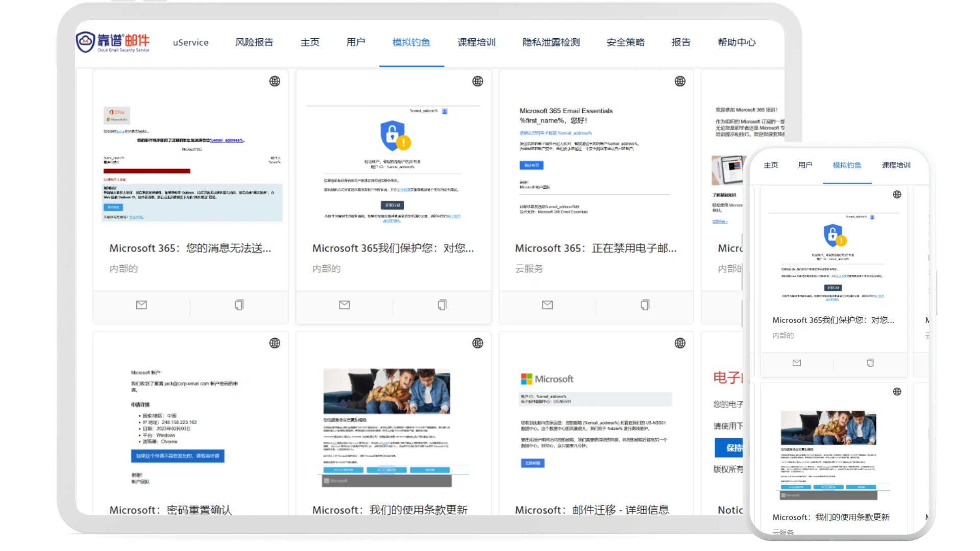Click the globe icon on the first template card

275,81
